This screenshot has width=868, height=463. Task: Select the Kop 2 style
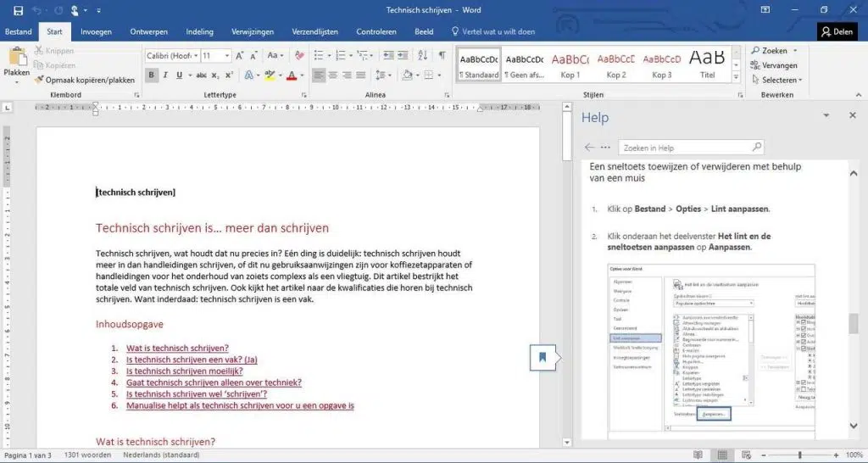tap(616, 65)
